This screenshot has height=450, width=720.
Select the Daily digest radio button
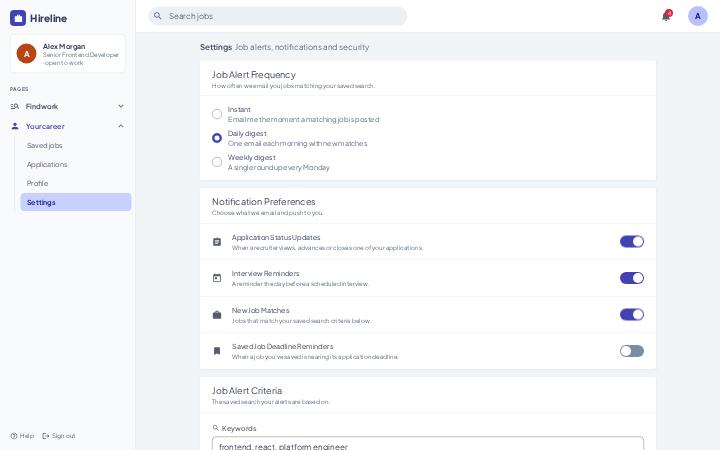217,138
